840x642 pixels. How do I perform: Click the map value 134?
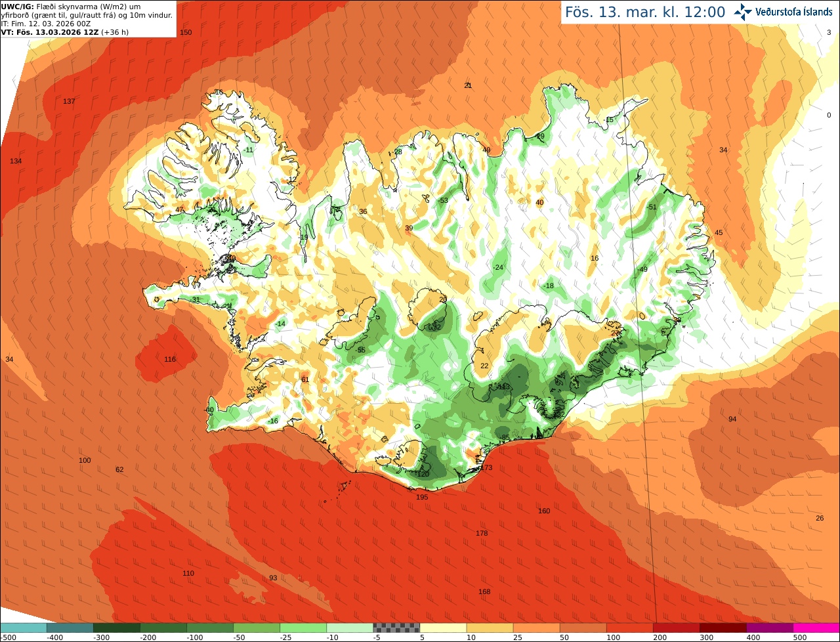click(x=16, y=161)
